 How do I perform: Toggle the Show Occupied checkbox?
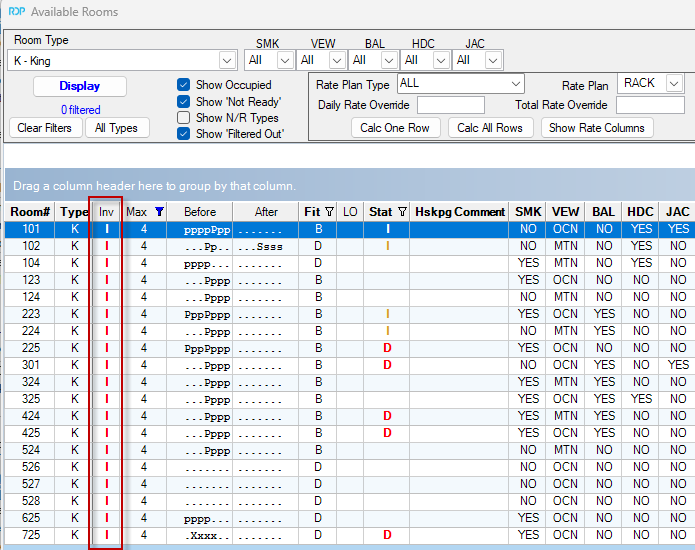click(x=184, y=85)
